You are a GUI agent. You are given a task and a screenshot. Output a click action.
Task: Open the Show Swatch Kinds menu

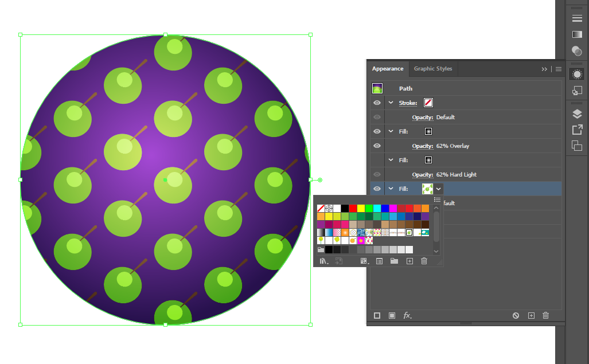[x=364, y=261]
